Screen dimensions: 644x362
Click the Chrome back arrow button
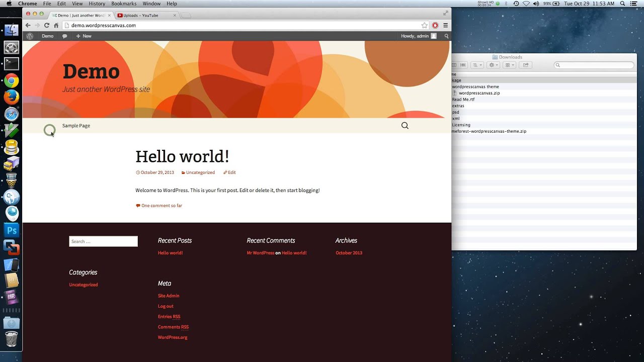click(x=28, y=25)
